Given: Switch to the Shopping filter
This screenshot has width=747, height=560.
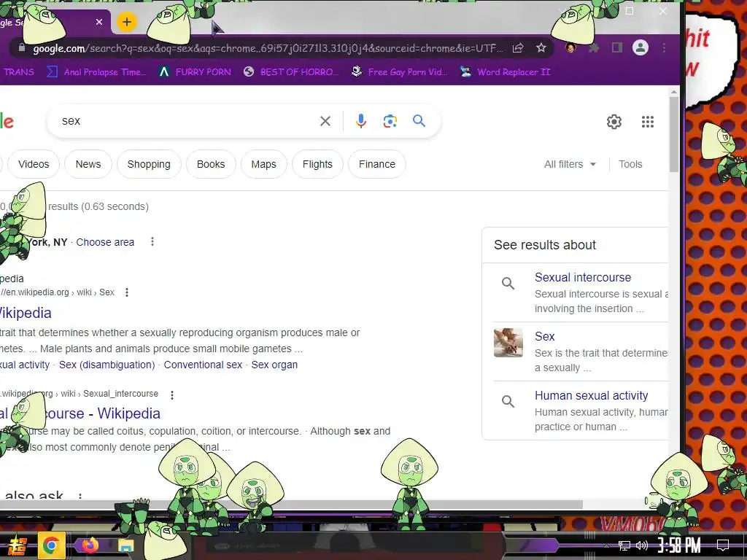Looking at the screenshot, I should tap(149, 164).
